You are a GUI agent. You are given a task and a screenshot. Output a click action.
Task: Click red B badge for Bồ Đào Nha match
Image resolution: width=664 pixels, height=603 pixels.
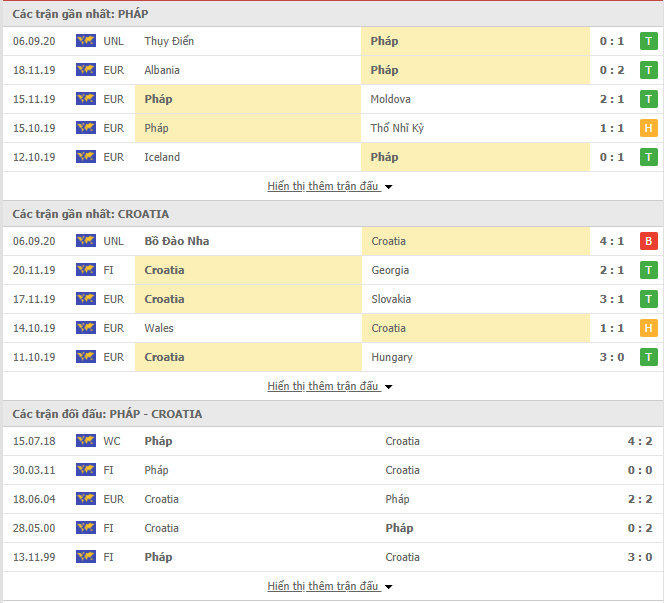[x=648, y=241]
